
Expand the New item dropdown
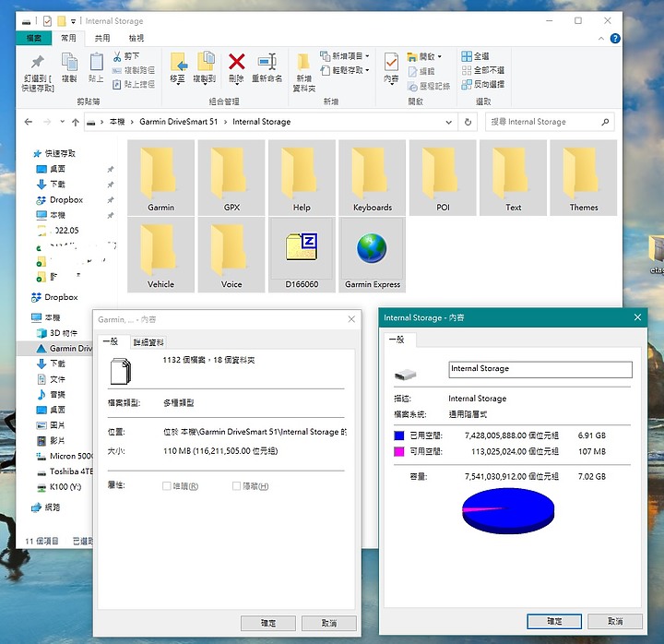(367, 56)
